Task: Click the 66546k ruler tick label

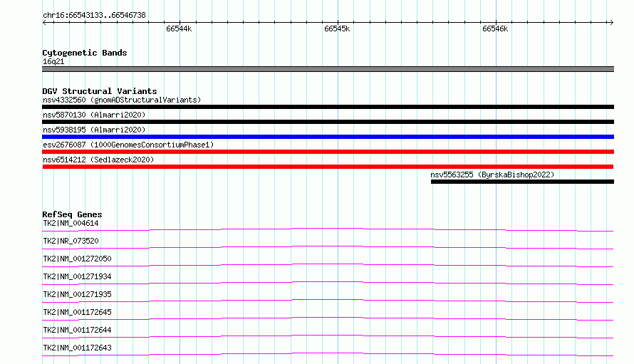Action: coord(495,28)
